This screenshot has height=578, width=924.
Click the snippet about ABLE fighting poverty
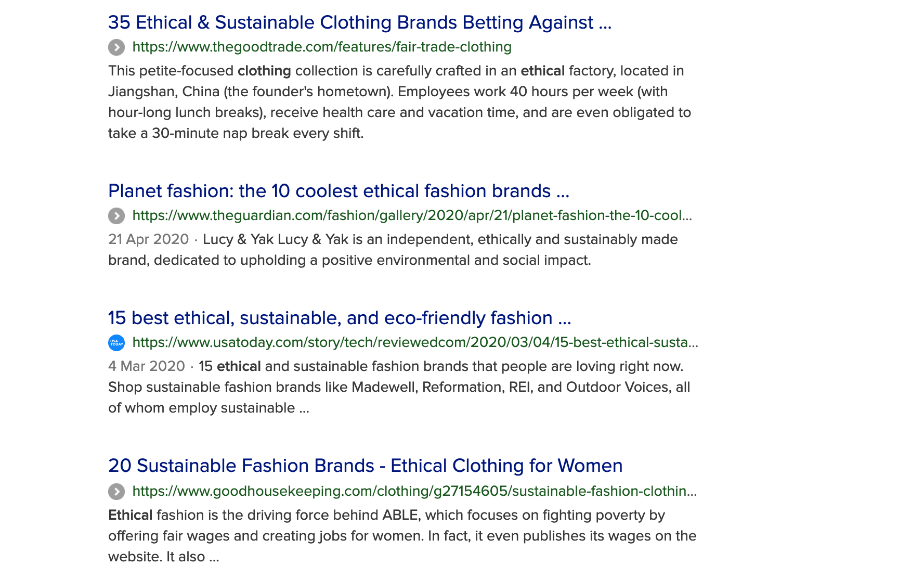point(401,536)
